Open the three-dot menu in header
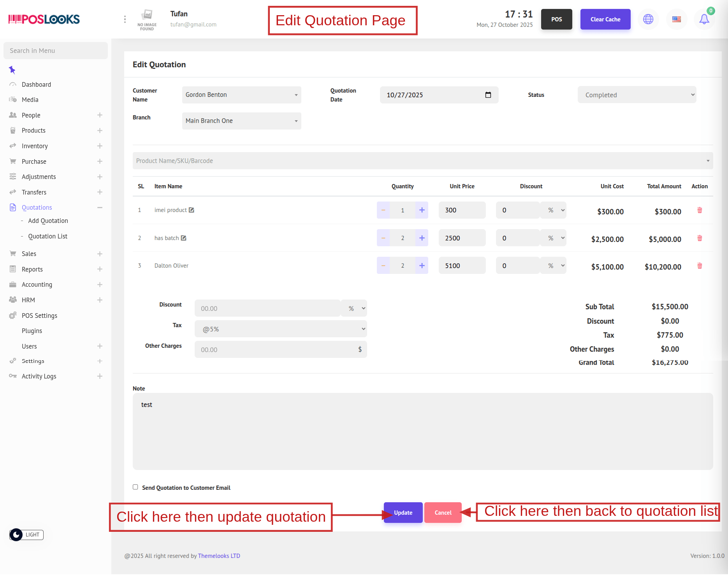The height and width of the screenshot is (575, 728). tap(125, 19)
